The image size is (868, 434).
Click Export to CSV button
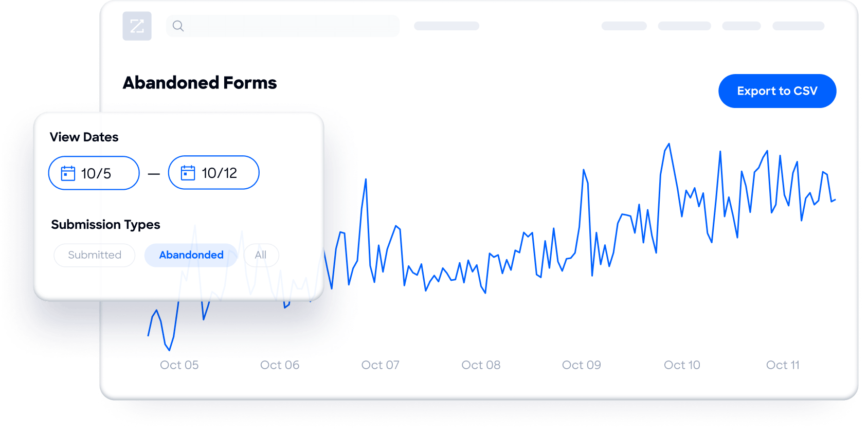coord(777,91)
